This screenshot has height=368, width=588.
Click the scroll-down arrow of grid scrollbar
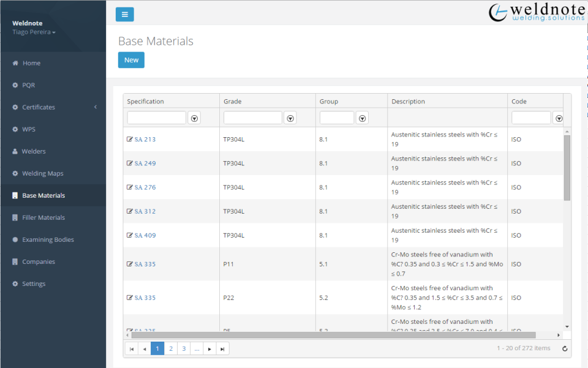[567, 327]
